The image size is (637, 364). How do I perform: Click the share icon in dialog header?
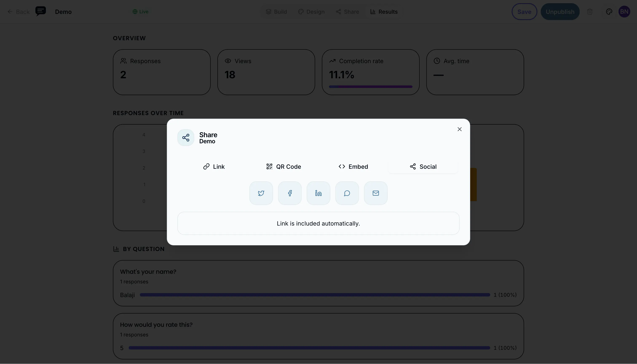coord(186,138)
